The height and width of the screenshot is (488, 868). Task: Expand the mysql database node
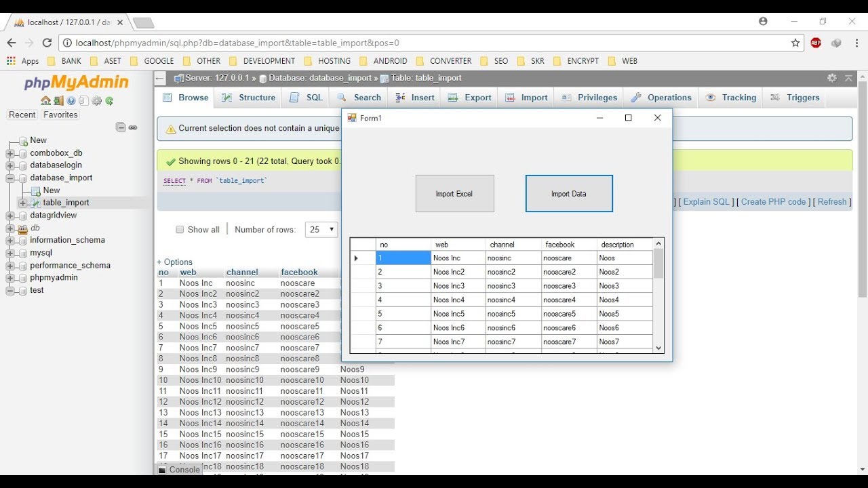(x=10, y=253)
